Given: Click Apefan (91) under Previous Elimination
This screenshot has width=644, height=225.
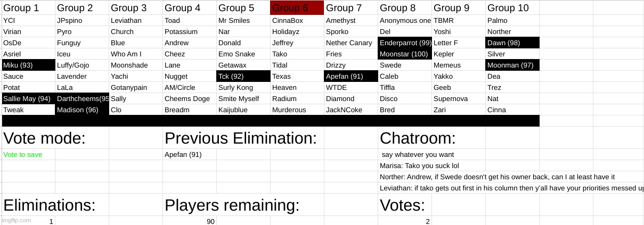Looking at the screenshot, I should 190,154.
